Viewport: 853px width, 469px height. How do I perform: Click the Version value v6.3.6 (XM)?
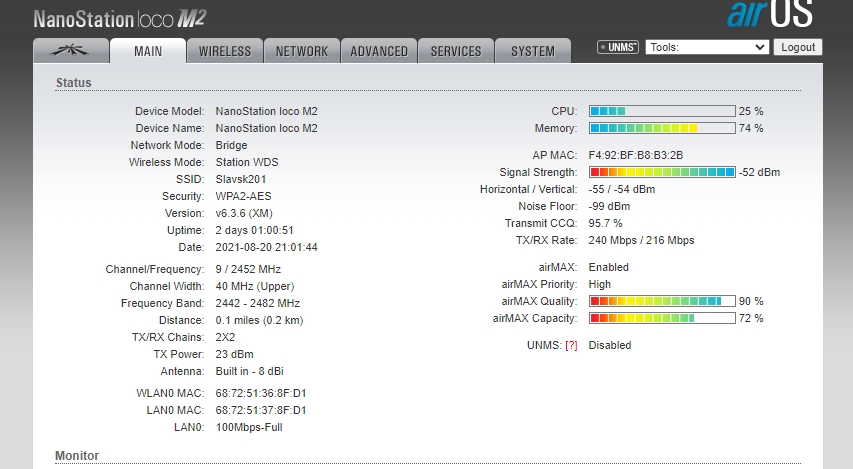click(244, 213)
